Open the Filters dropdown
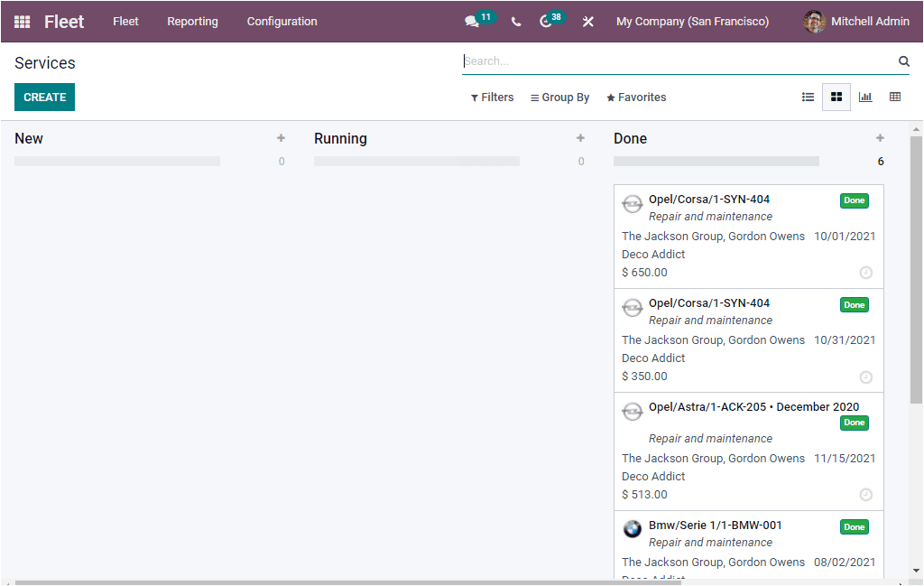Screen dimensions: 924x586 pyautogui.click(x=492, y=97)
